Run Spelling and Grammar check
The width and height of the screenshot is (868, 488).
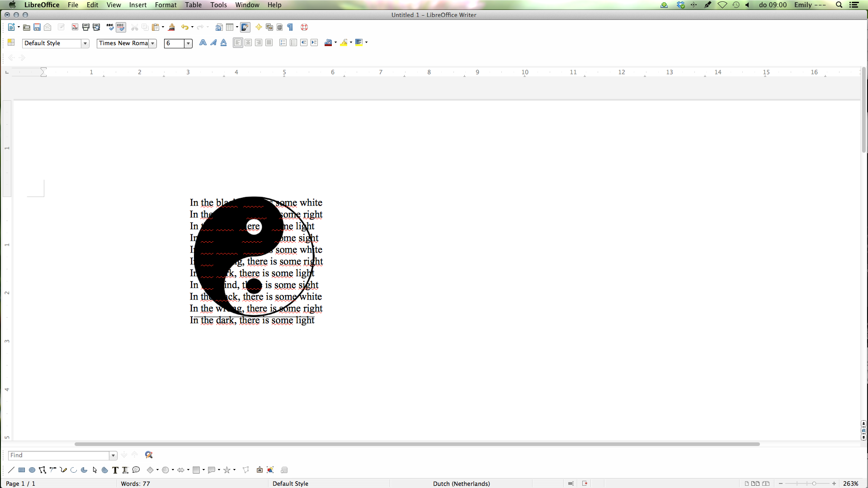(x=110, y=27)
